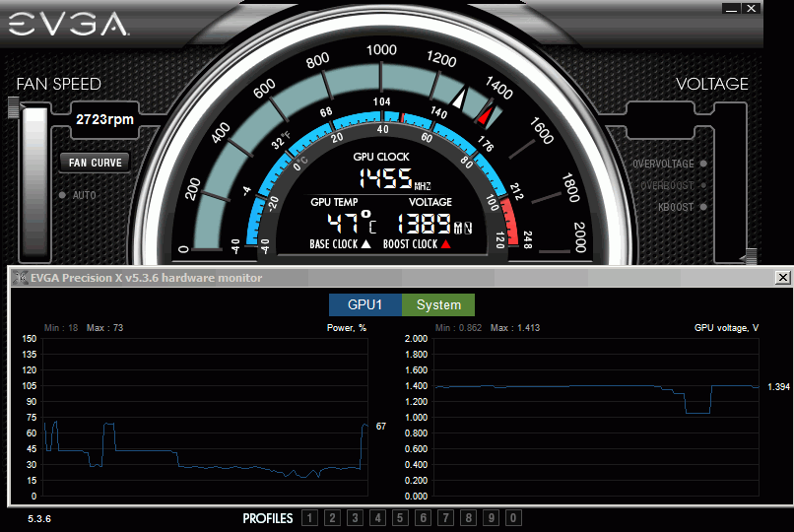Click the red boost clock marker on gauge
Viewport: 794px width, 532px height.
485,115
